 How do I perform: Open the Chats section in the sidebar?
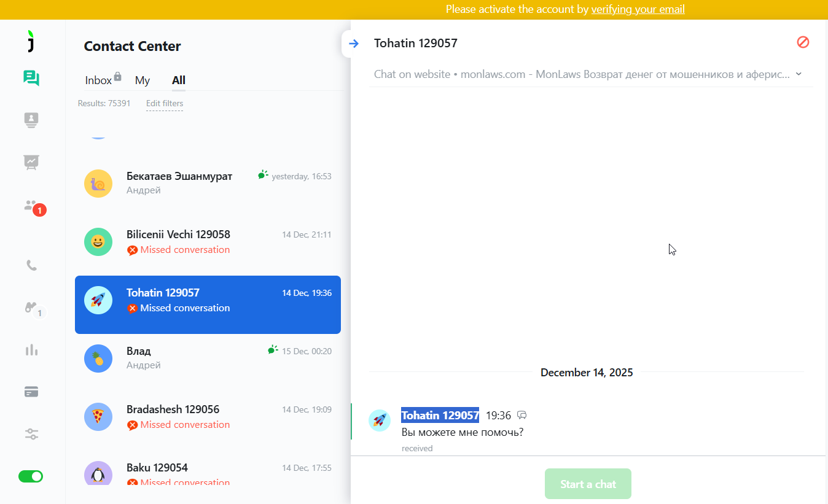tap(31, 78)
